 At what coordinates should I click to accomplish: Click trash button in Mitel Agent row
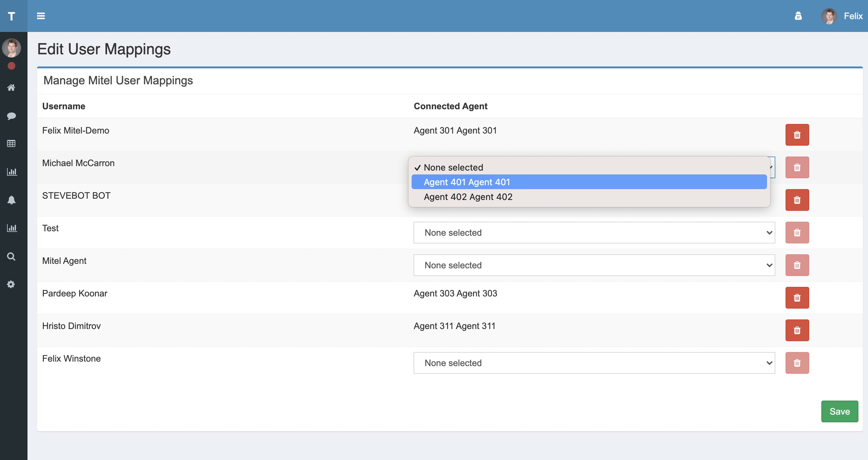click(x=797, y=265)
